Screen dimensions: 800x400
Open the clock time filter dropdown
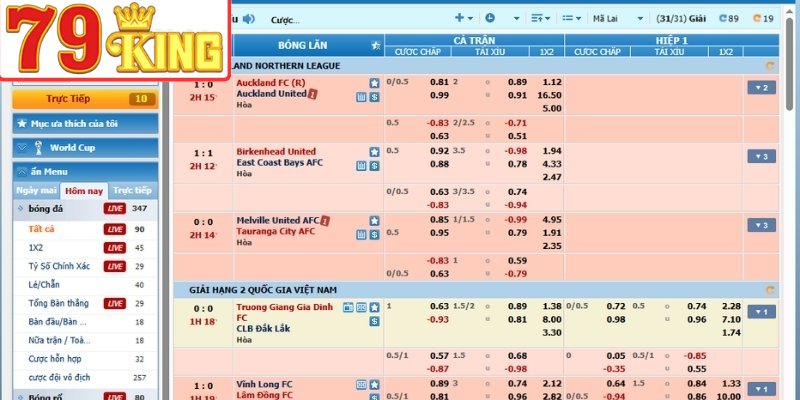[502, 18]
